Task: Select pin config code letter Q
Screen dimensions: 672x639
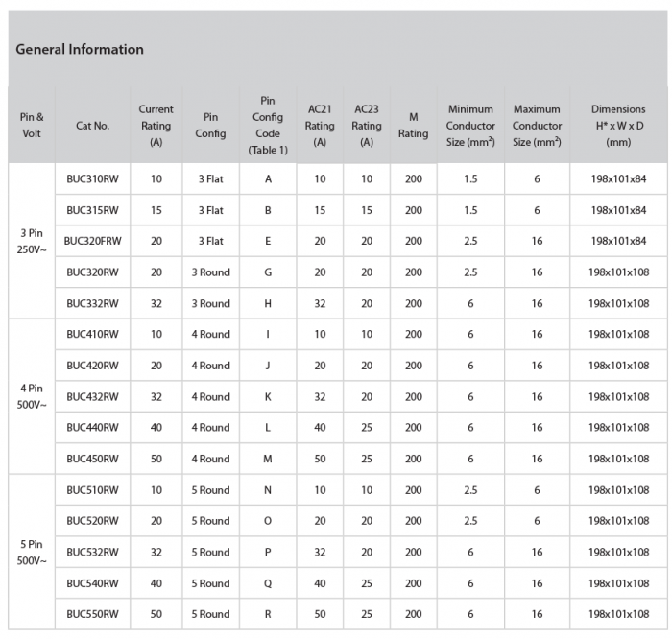Action: pyautogui.click(x=268, y=583)
